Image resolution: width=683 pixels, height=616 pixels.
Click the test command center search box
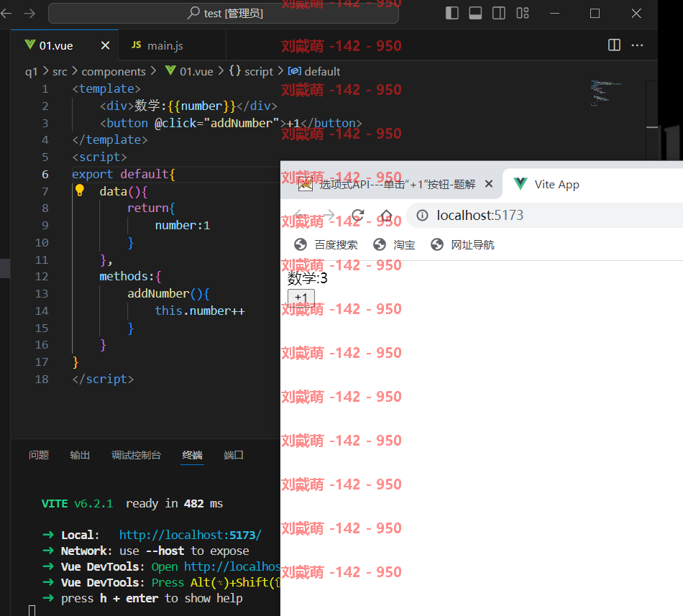[x=224, y=14]
